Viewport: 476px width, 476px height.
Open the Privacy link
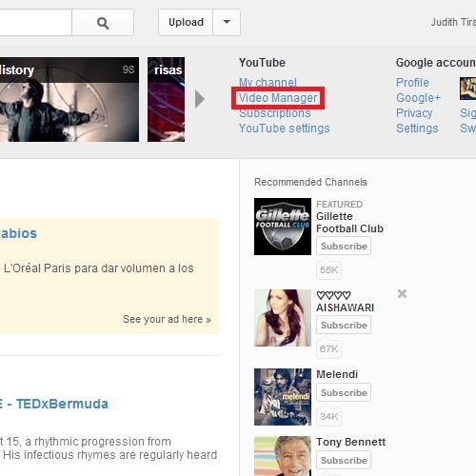point(414,113)
